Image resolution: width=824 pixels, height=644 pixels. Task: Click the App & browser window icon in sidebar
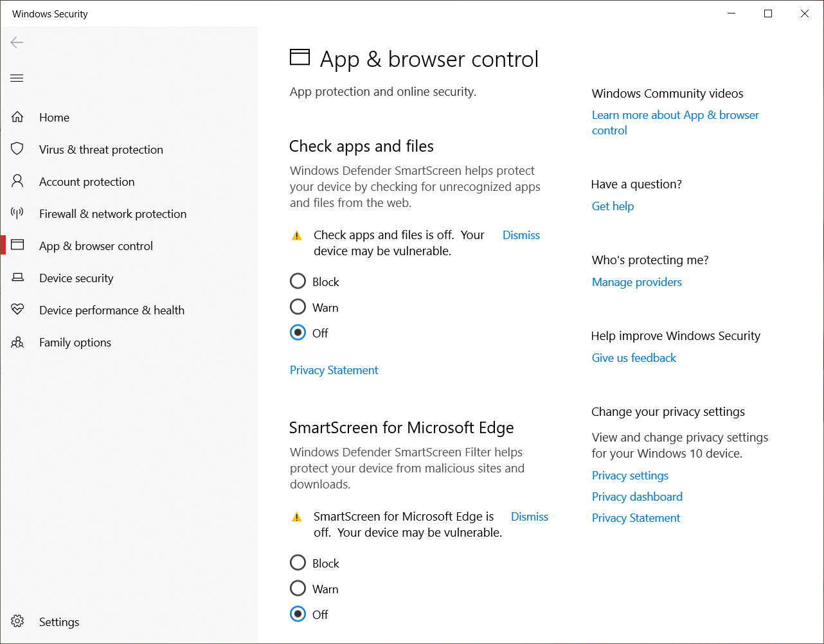[x=17, y=246]
